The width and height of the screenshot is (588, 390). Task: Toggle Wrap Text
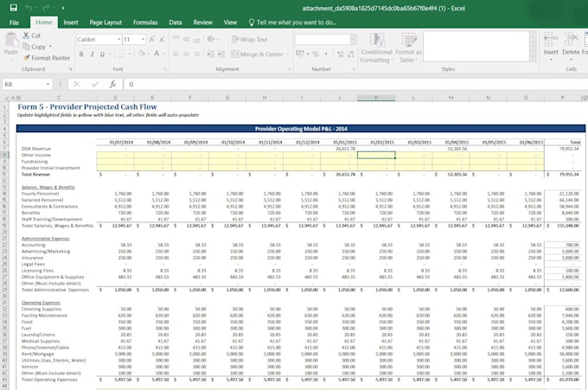click(249, 40)
